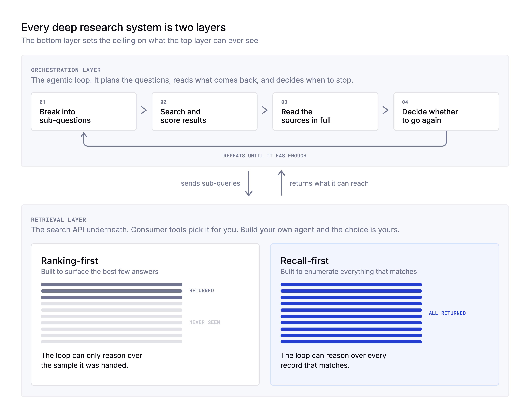Click the 'Ranking-first' heading
Viewport: 530px width, 420px height.
(69, 261)
